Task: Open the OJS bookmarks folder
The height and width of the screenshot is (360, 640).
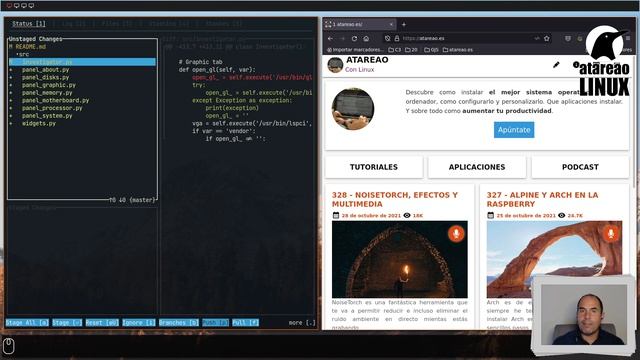Action: click(431, 50)
